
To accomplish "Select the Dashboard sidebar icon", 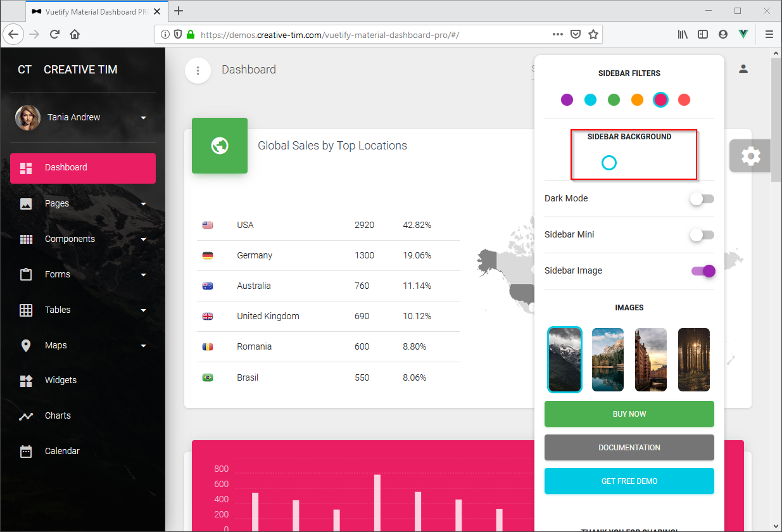I will pyautogui.click(x=25, y=168).
